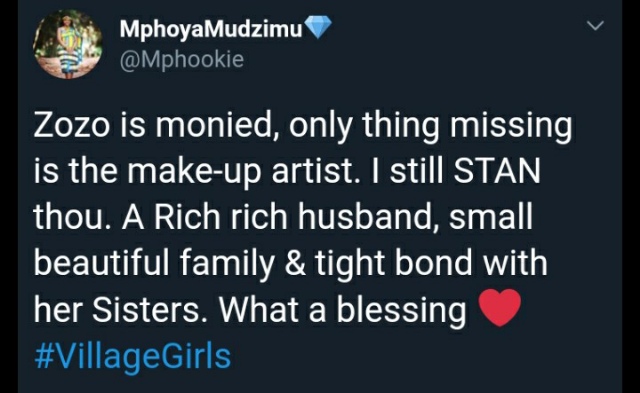Viewport: 640px width, 393px height.
Task: Open the tweet options chevron menu
Action: [x=595, y=26]
